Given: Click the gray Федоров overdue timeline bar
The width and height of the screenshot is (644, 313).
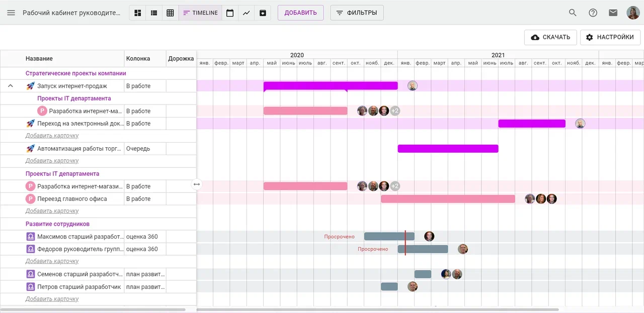Looking at the screenshot, I should tap(423, 249).
